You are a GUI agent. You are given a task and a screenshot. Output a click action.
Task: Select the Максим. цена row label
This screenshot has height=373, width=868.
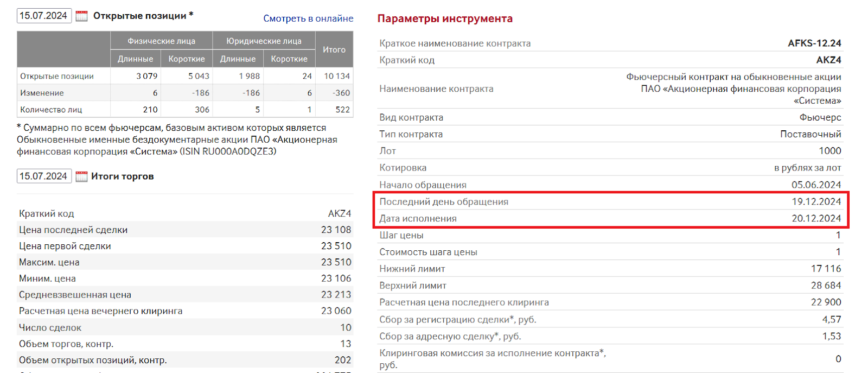[49, 262]
